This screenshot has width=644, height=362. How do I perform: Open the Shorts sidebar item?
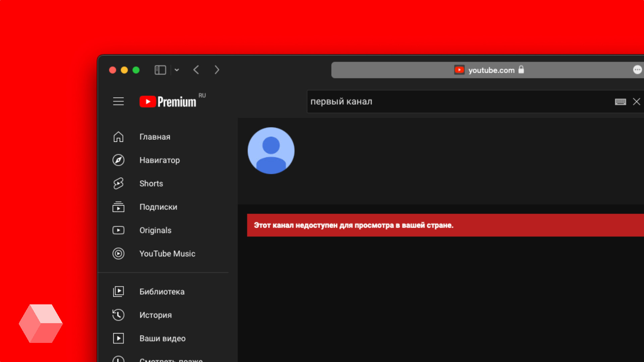[x=163, y=183]
